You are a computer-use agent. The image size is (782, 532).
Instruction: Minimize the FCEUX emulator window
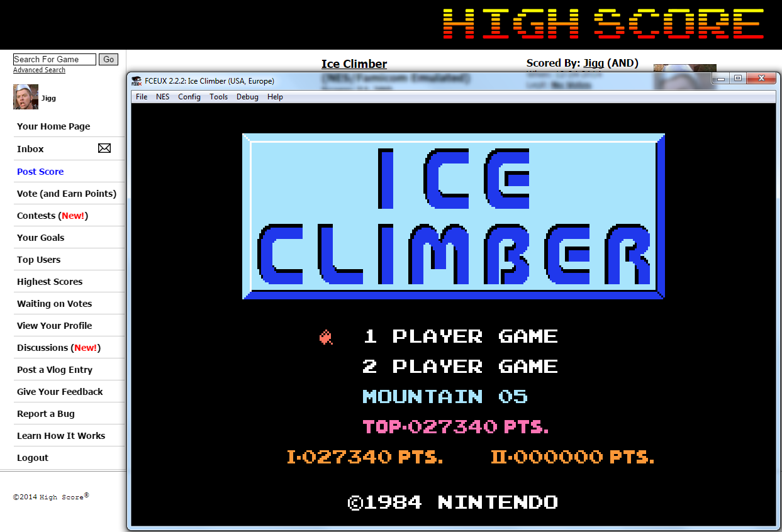(721, 79)
